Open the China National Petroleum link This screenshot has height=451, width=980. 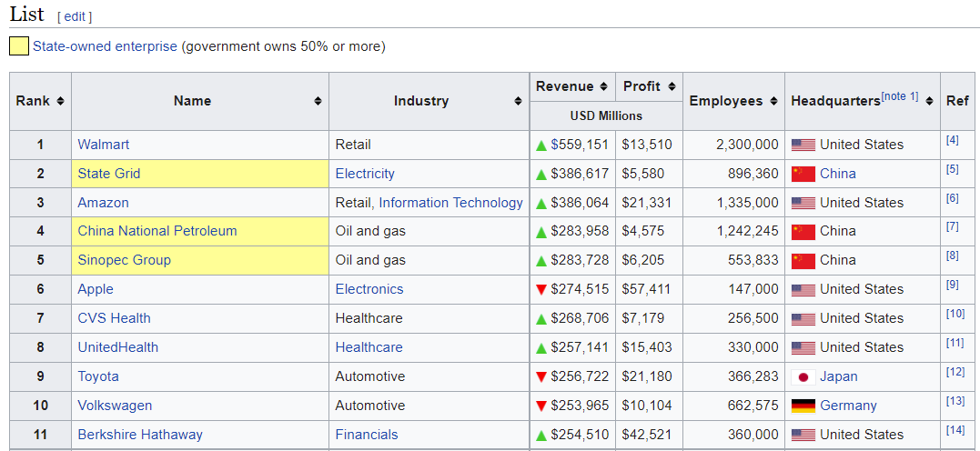[x=157, y=231]
